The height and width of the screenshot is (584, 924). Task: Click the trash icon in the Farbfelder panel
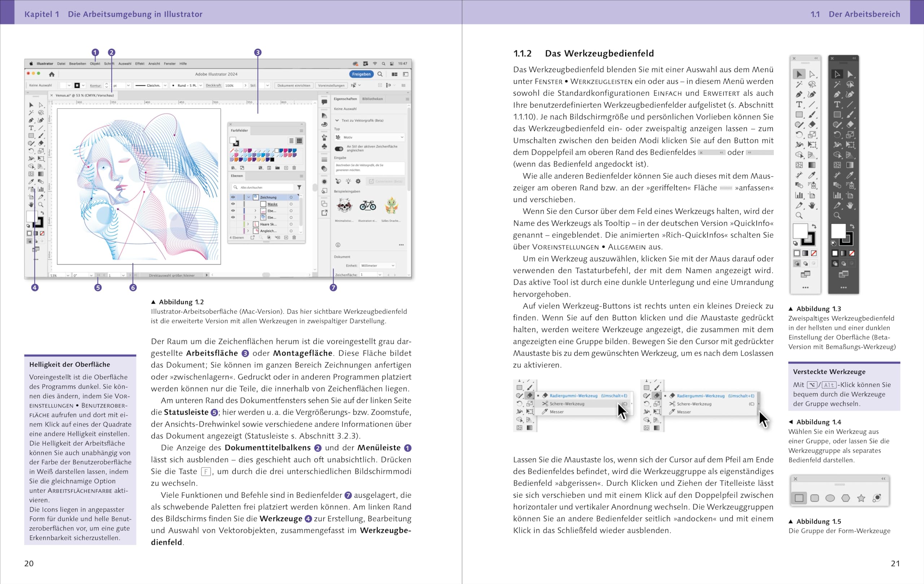click(x=294, y=168)
